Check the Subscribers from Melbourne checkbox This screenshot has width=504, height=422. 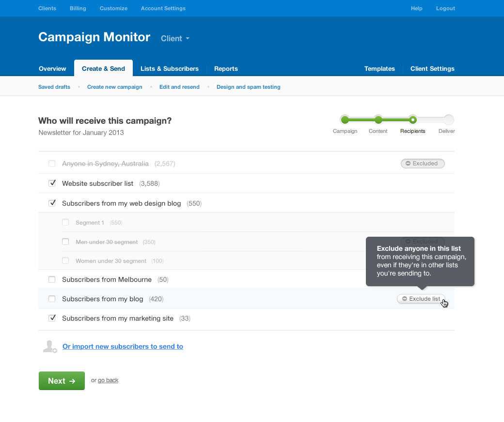point(52,279)
